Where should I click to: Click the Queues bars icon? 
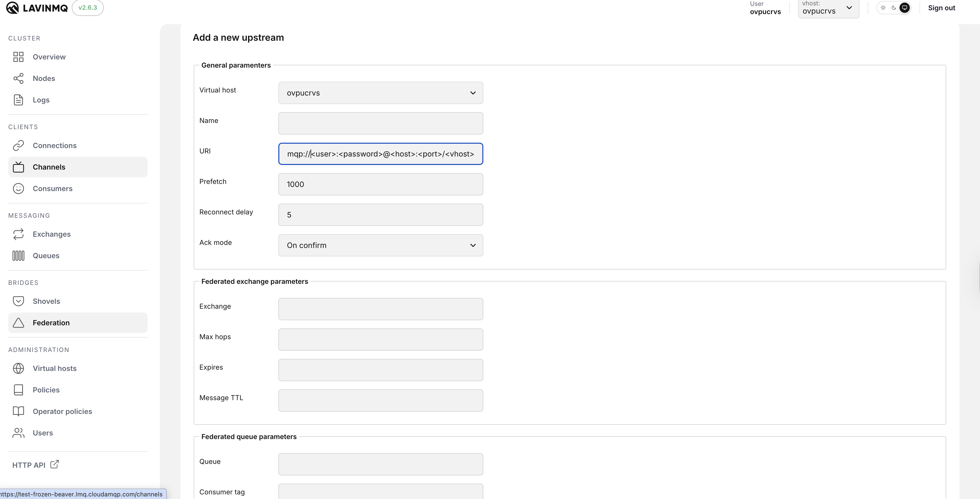pyautogui.click(x=18, y=256)
